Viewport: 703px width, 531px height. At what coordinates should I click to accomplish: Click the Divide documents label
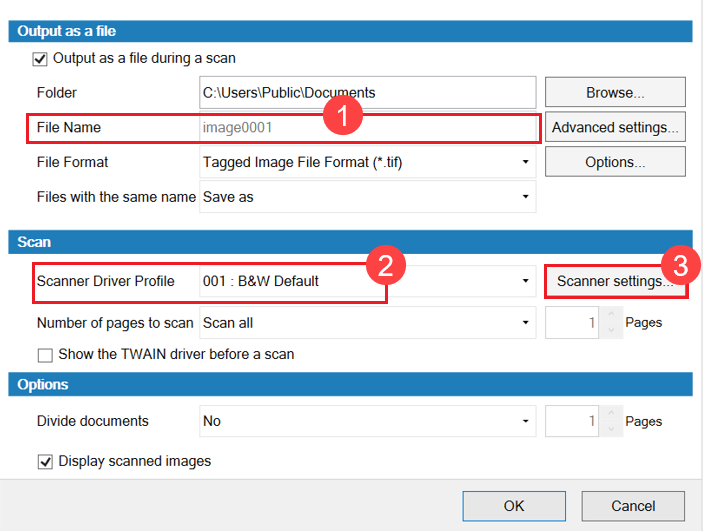click(92, 421)
